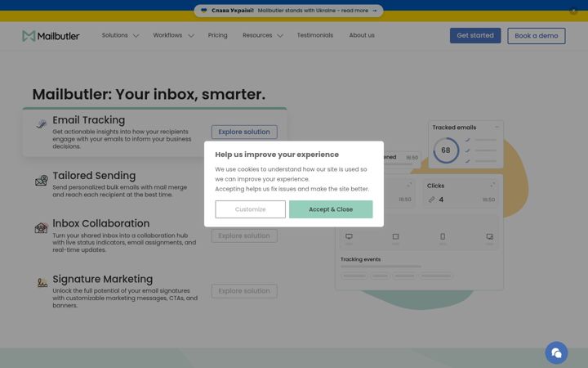
Task: Explore the Signature Marketing solution
Action: (x=244, y=291)
